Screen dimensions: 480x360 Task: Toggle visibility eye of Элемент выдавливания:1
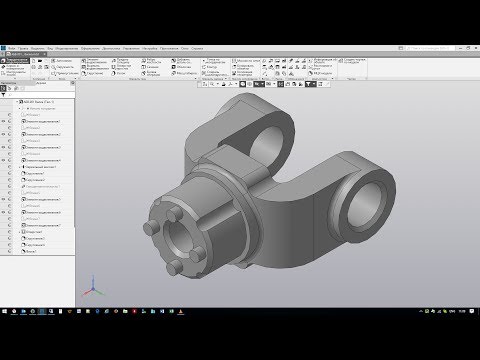(x=3, y=121)
